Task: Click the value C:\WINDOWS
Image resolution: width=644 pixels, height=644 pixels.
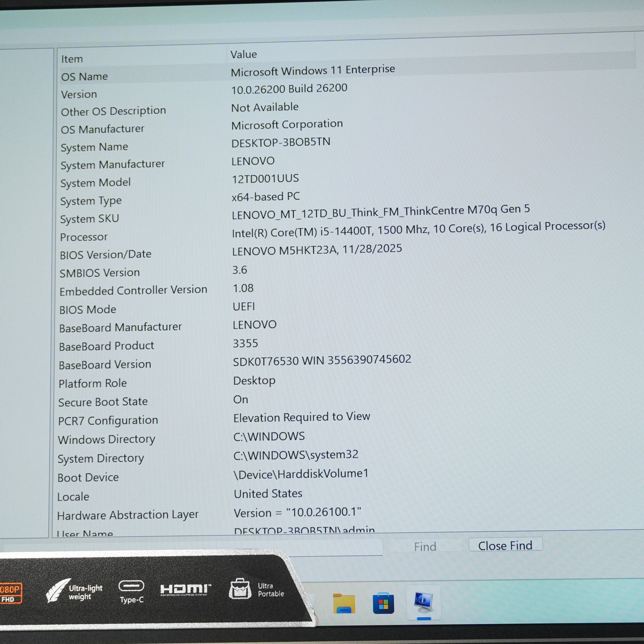Action: coord(269,436)
